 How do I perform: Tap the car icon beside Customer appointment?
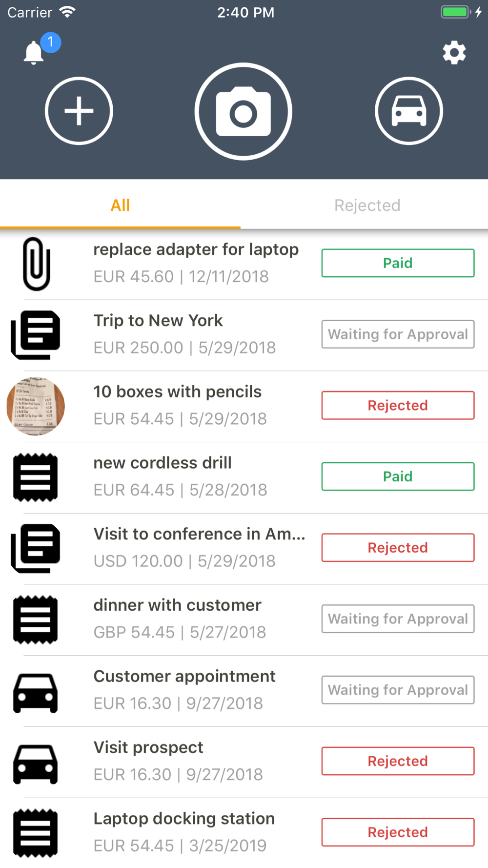point(36,692)
